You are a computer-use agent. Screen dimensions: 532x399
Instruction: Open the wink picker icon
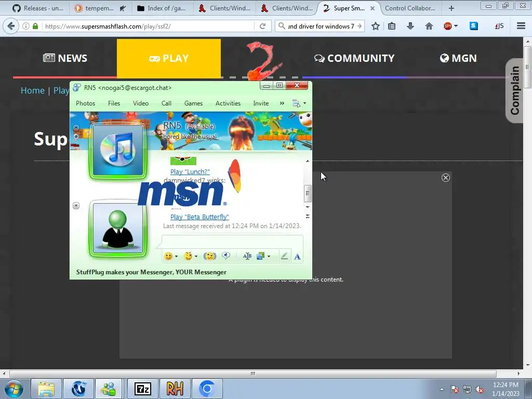point(188,256)
